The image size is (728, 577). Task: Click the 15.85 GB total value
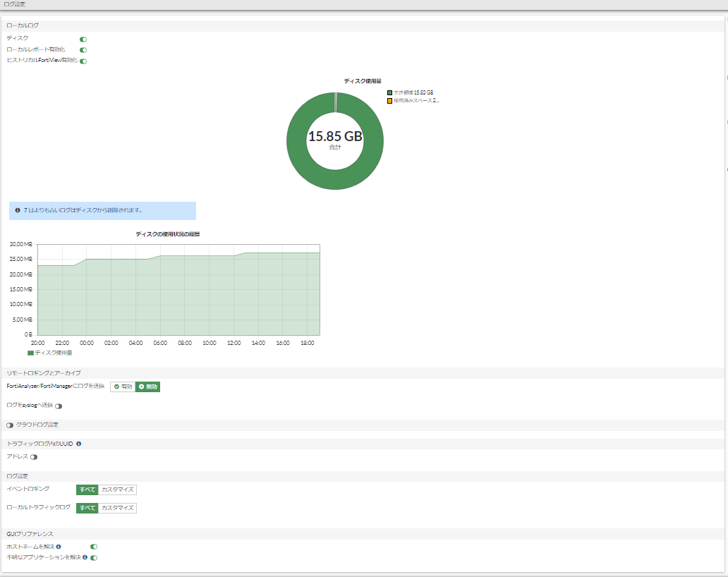click(335, 136)
